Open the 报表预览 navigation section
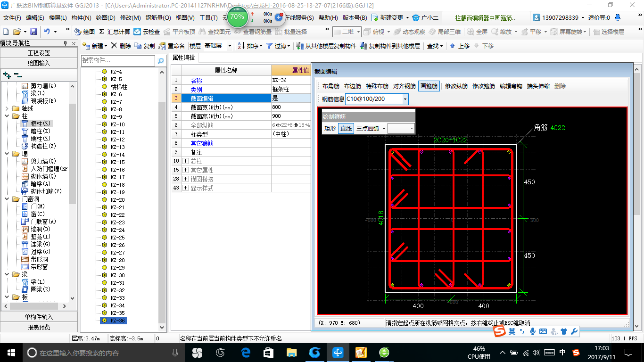 39,327
